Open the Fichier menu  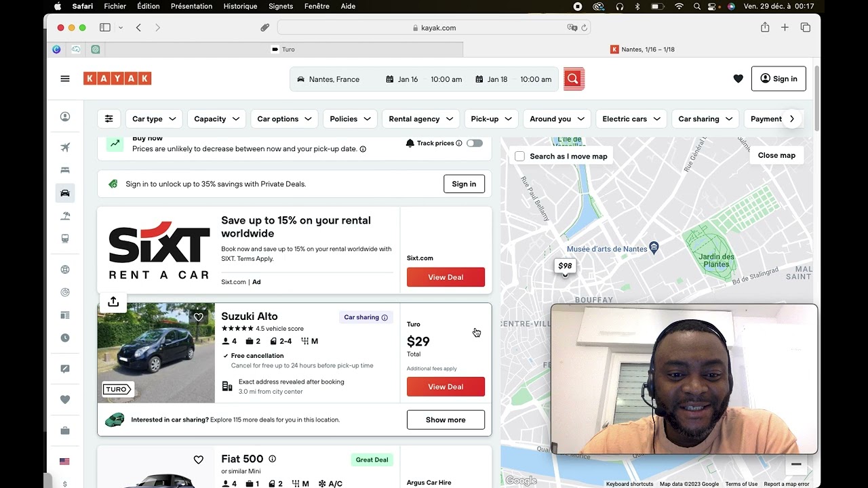(115, 6)
